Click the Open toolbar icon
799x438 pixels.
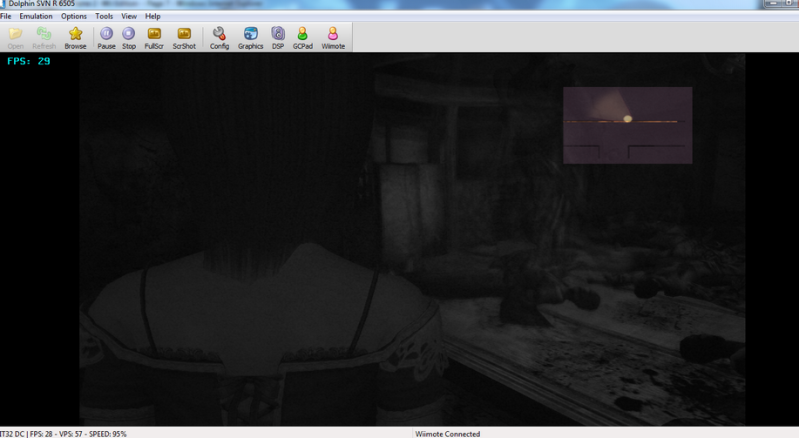coord(15,37)
